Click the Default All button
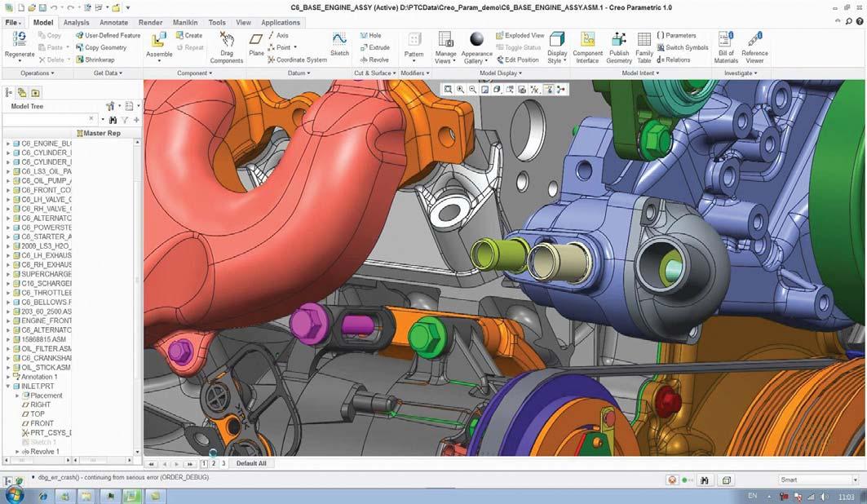 pos(251,464)
